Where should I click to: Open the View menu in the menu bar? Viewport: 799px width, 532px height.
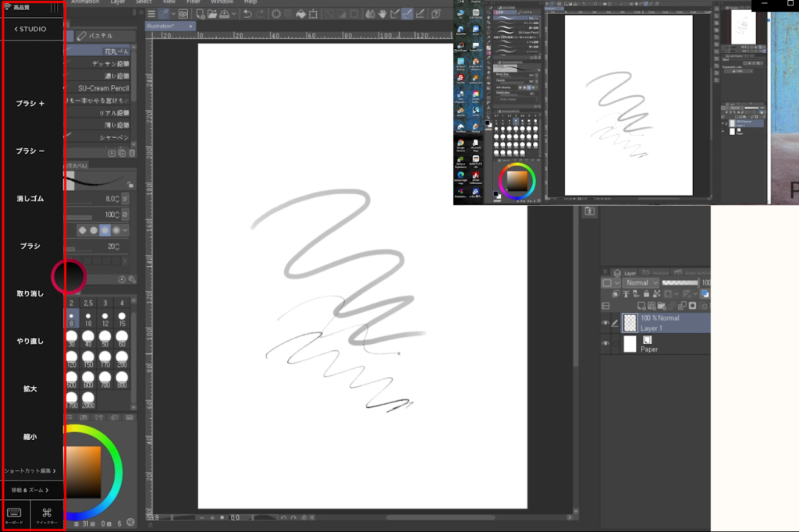click(x=169, y=2)
